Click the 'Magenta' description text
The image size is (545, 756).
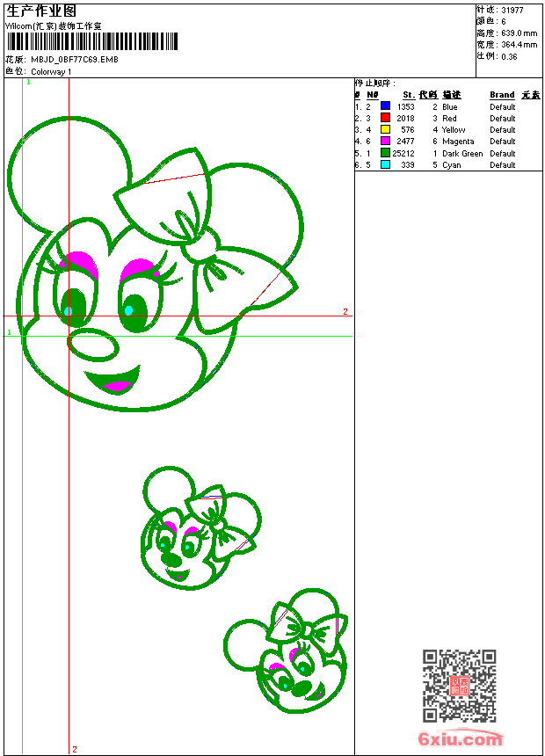(458, 142)
